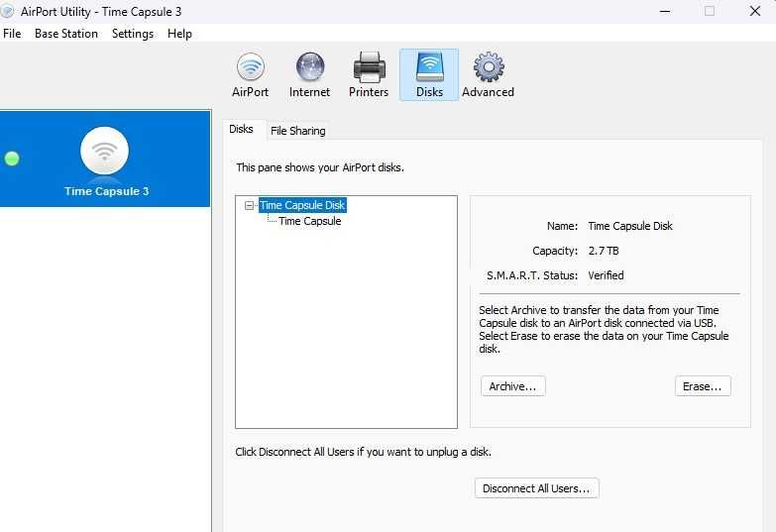Switch to the File Sharing tab
Viewport: 776px width, 532px height.
pos(298,131)
